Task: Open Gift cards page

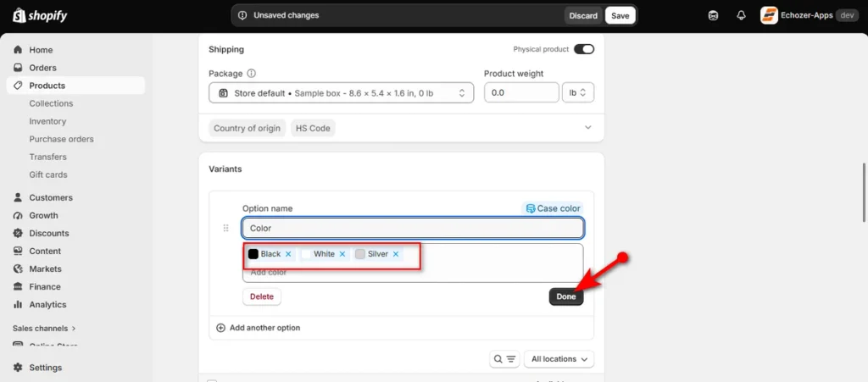Action: tap(48, 174)
